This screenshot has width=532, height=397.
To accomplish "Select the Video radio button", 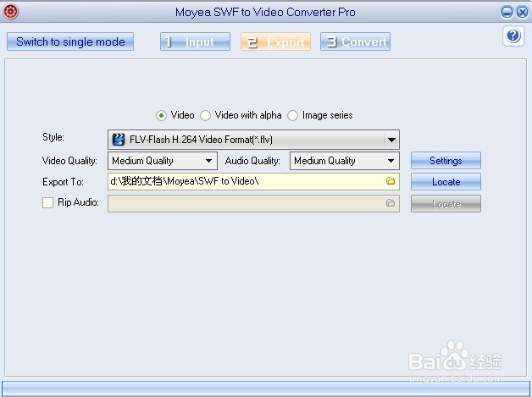I will tap(161, 116).
